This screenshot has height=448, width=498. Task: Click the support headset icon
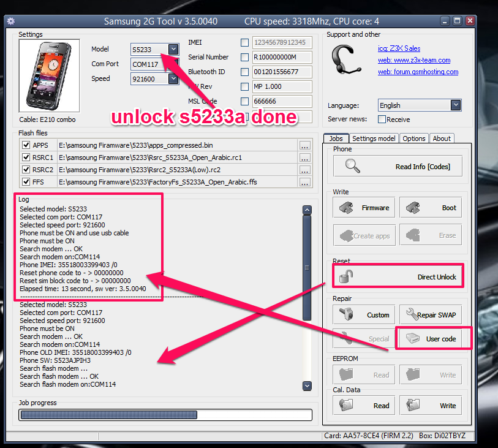[345, 59]
